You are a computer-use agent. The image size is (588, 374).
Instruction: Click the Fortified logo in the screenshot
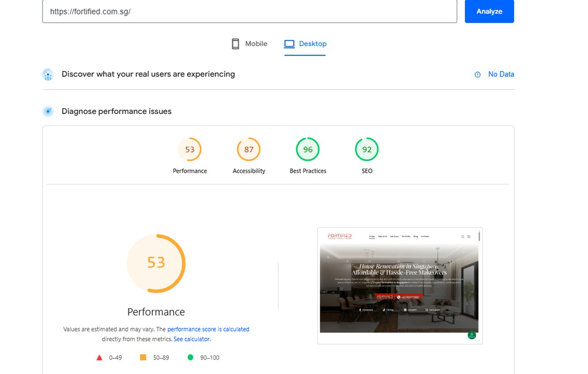tap(340, 236)
